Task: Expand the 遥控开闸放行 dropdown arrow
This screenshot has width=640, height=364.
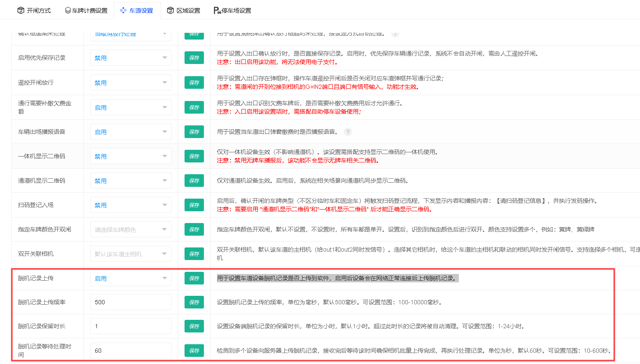Action: pyautogui.click(x=165, y=82)
